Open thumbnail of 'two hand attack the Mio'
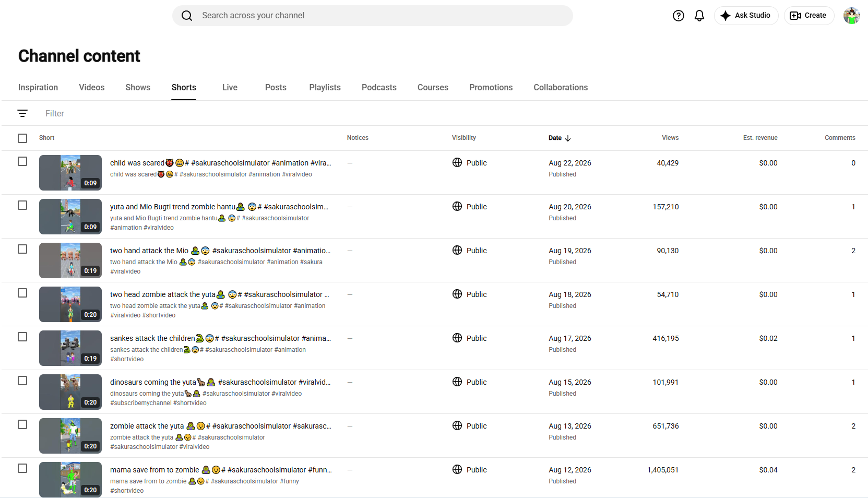This screenshot has width=868, height=498. coord(70,260)
